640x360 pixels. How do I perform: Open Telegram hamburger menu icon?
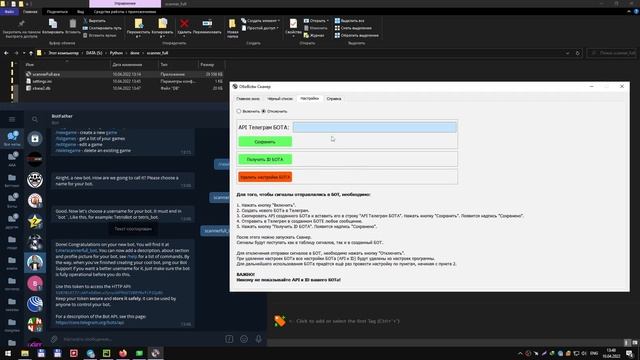(x=12, y=119)
